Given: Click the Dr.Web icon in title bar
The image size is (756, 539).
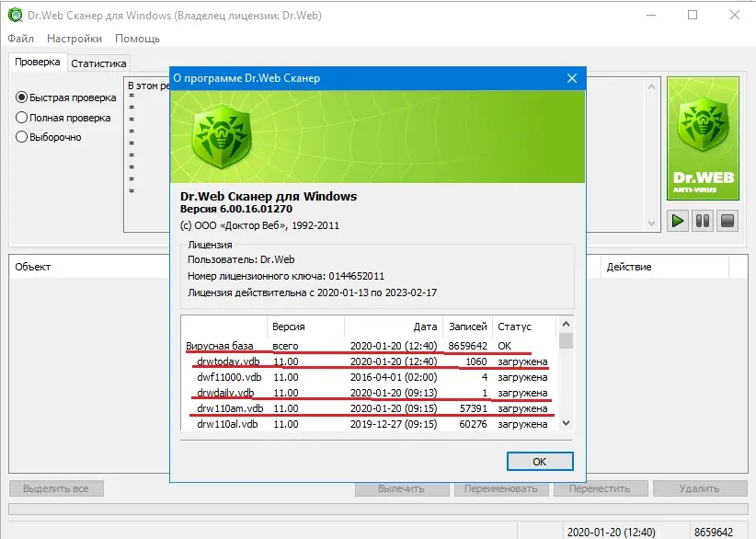Looking at the screenshot, I should click(x=15, y=15).
